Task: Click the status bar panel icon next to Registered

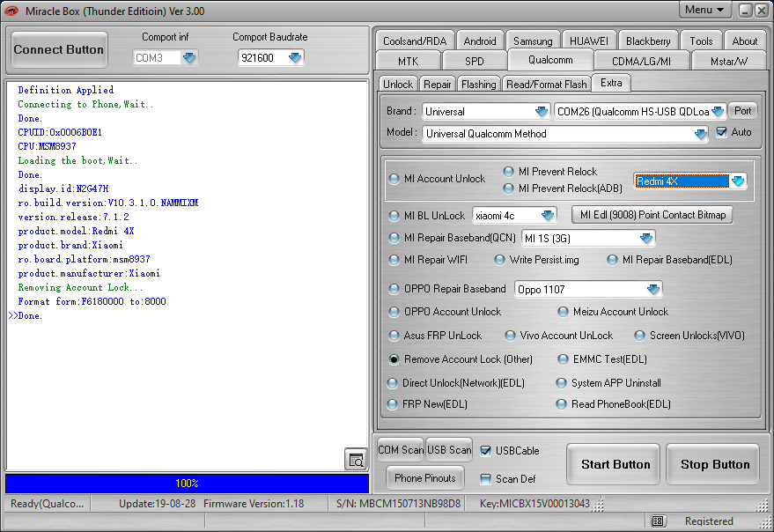Action: tap(657, 521)
